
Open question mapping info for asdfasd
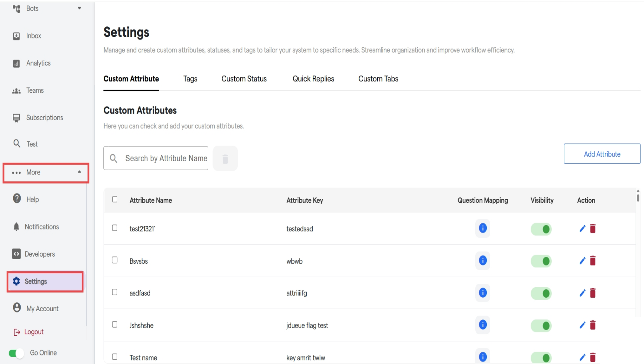click(483, 293)
